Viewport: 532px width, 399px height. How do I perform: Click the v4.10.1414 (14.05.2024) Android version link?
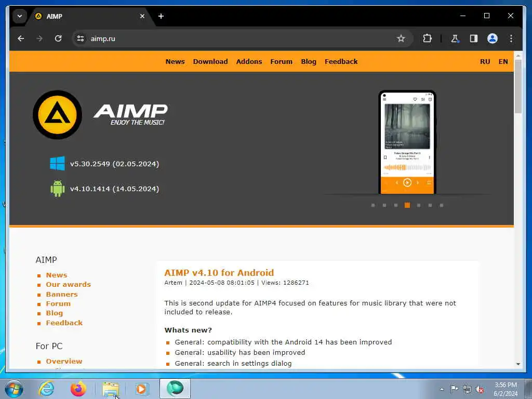coord(114,189)
